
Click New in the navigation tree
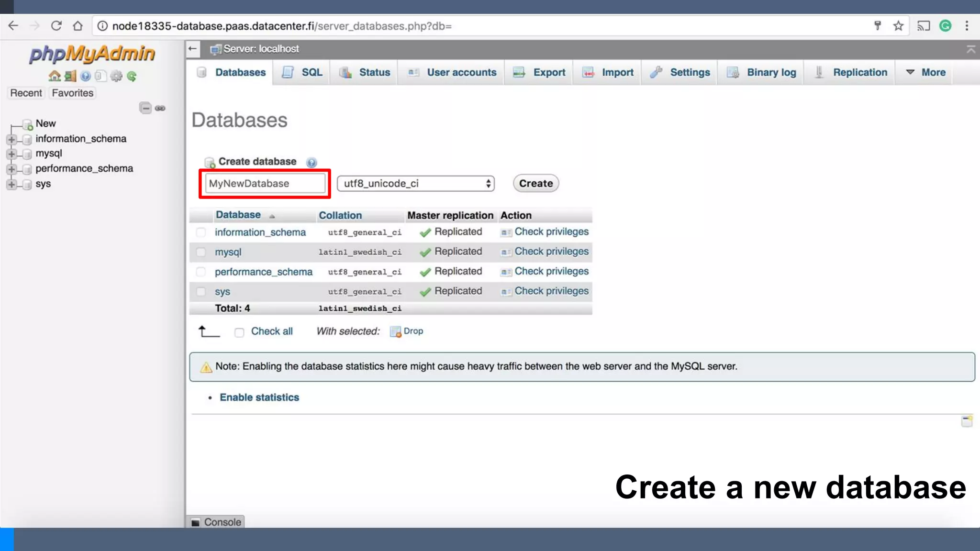pyautogui.click(x=45, y=123)
